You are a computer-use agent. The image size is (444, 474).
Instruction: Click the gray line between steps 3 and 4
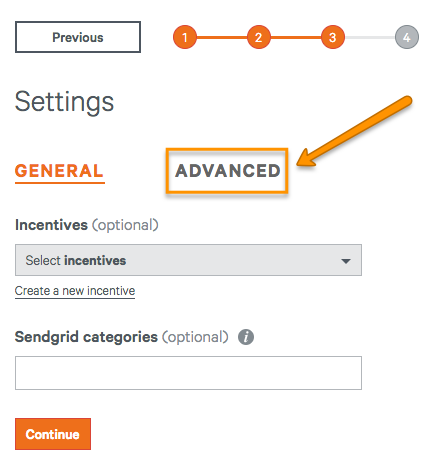(x=370, y=37)
